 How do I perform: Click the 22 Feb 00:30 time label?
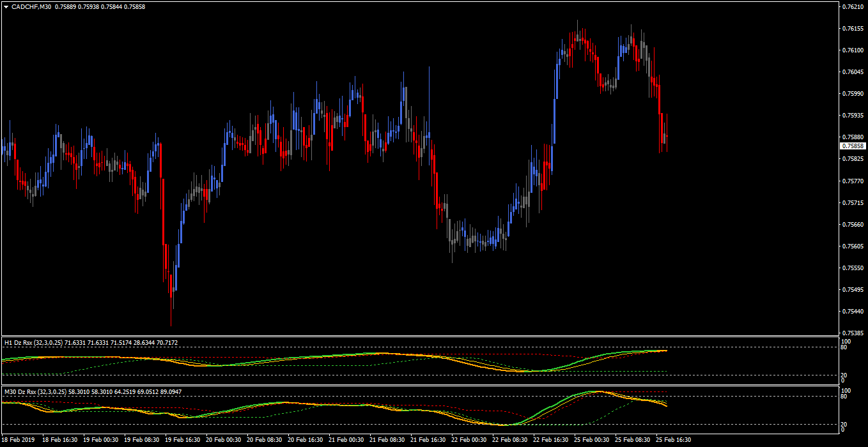click(469, 440)
